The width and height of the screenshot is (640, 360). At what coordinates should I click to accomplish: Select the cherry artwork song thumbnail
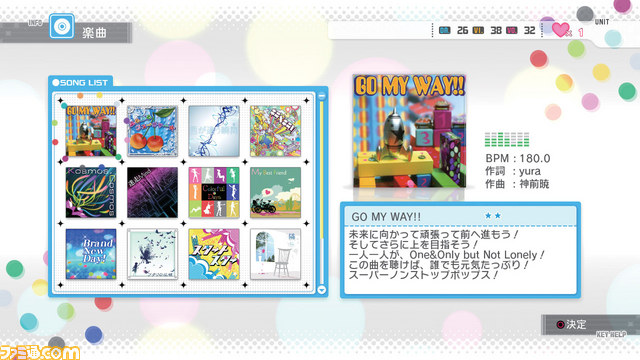click(x=152, y=131)
